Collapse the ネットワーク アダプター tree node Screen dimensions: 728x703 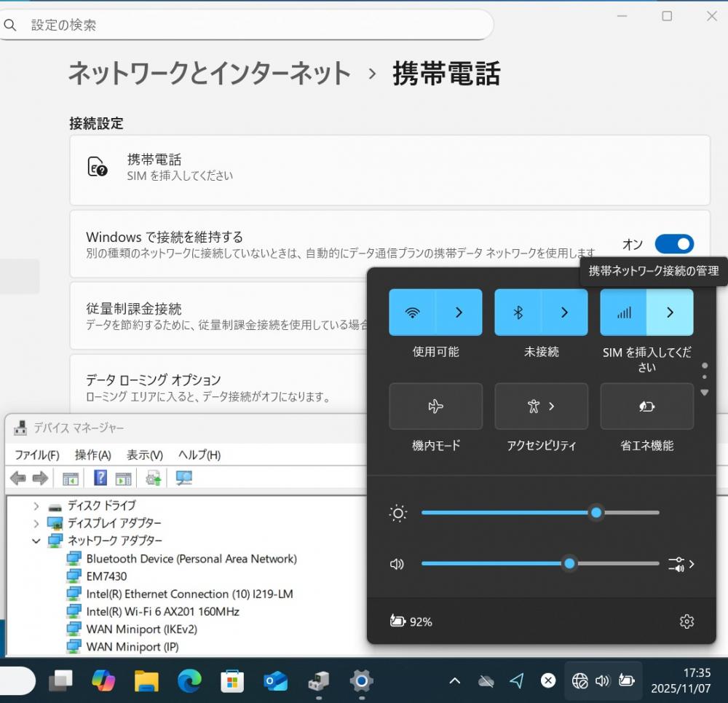pos(36,541)
